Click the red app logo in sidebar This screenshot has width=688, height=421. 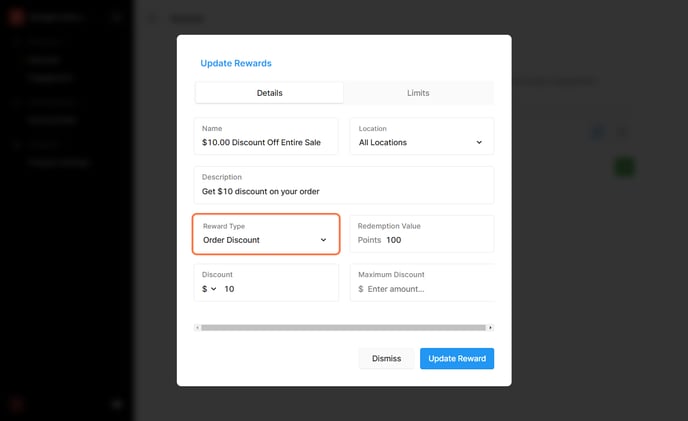click(x=17, y=17)
